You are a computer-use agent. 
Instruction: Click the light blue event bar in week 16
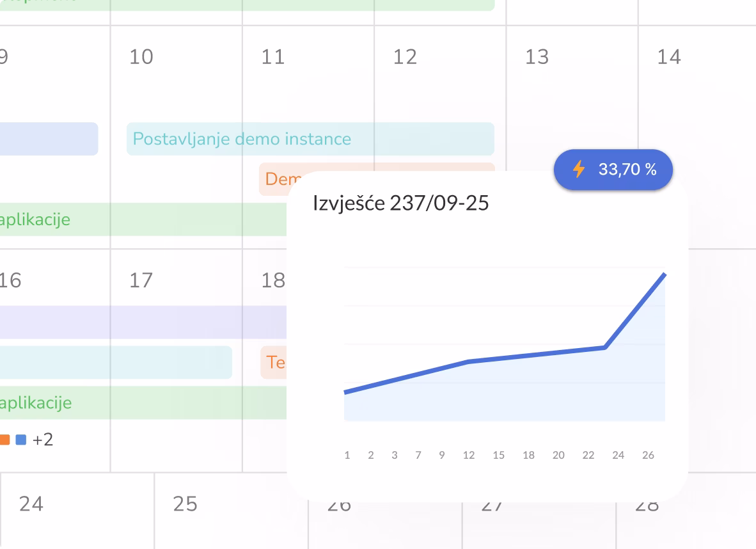[x=115, y=362]
